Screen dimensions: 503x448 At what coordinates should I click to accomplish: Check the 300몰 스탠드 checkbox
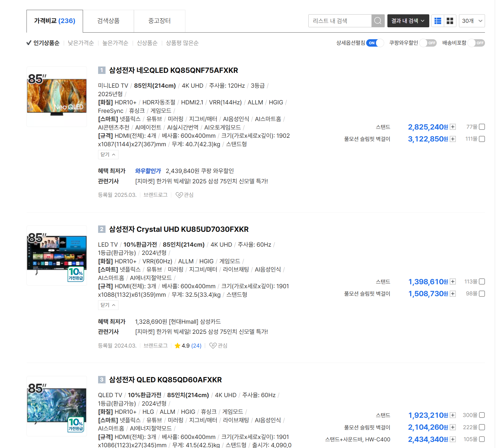tap(482, 415)
